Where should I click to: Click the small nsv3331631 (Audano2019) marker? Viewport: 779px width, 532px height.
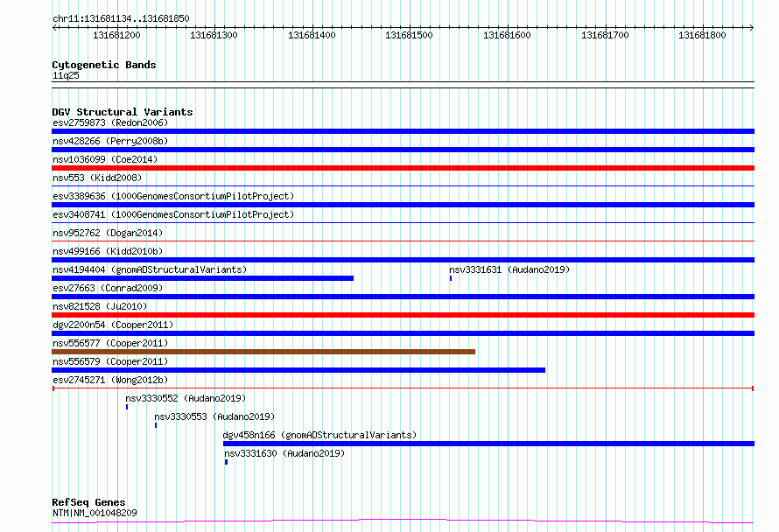click(451, 278)
